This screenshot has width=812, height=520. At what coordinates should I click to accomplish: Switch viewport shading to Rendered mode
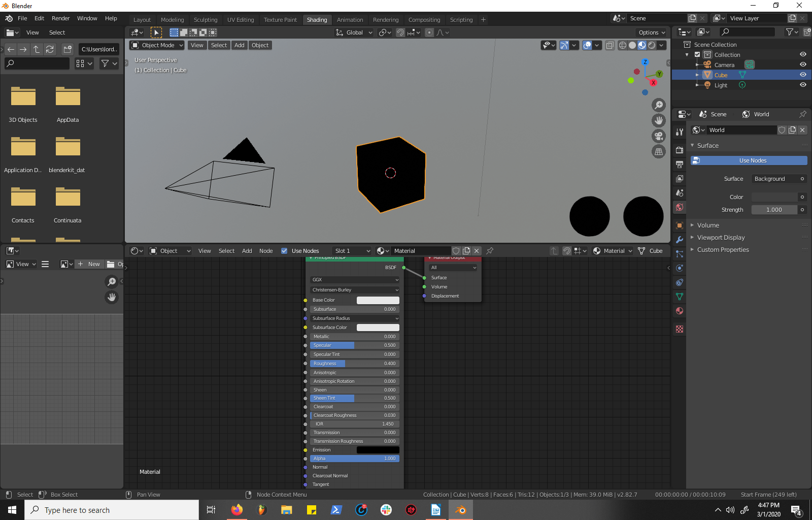coord(652,45)
